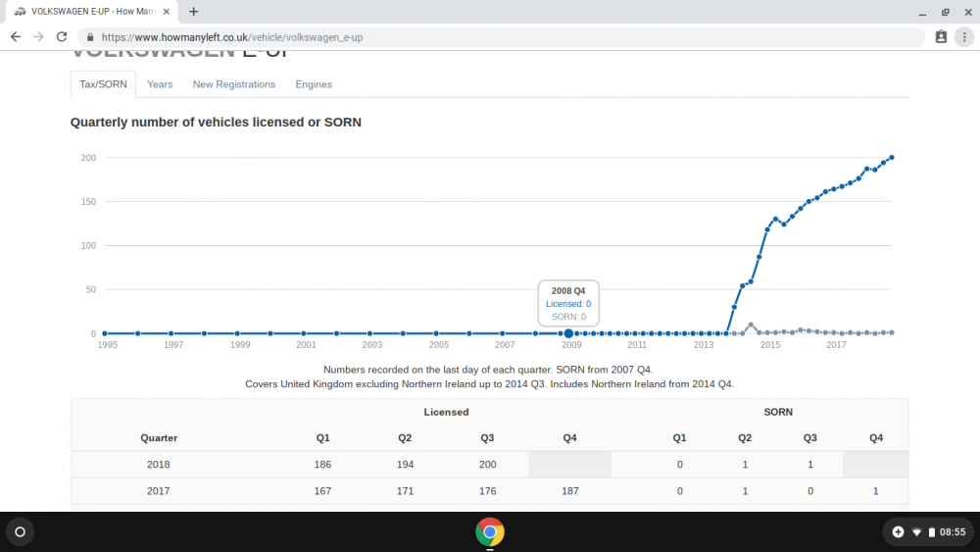Click the Licensed value 171

tap(405, 491)
